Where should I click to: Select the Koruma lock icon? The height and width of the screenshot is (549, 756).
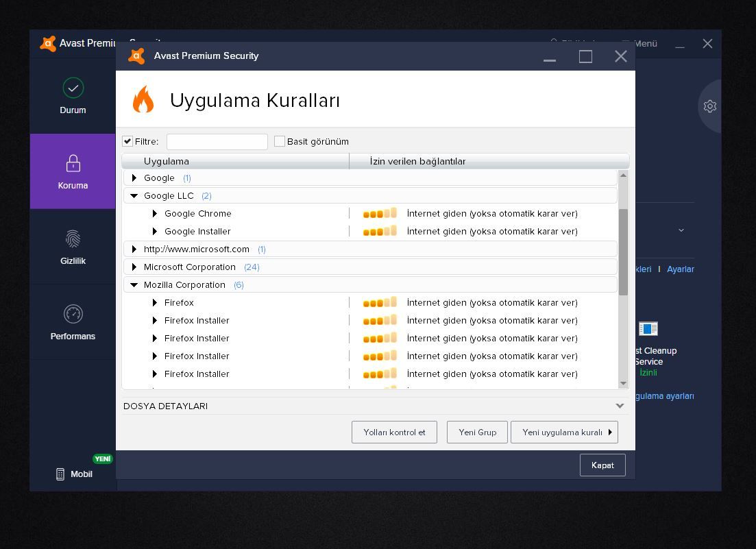coord(73,163)
